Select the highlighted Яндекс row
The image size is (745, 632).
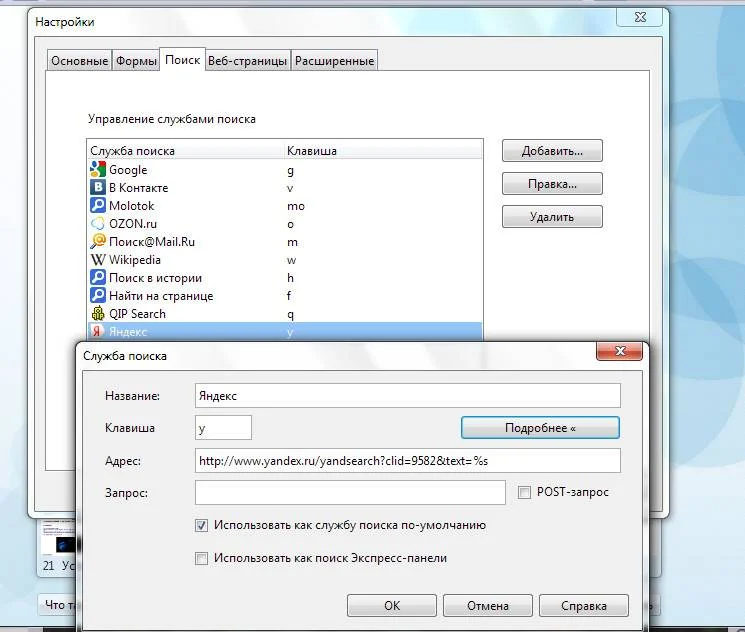click(x=285, y=331)
